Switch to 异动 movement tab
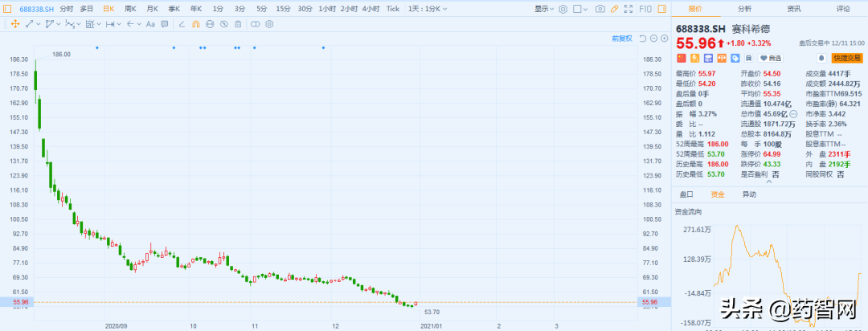 coord(749,195)
